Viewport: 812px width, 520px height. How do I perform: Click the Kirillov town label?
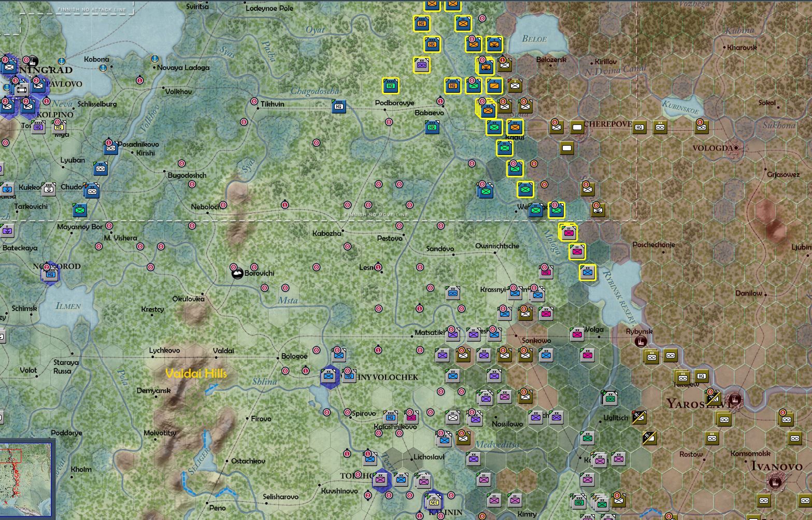click(606, 62)
